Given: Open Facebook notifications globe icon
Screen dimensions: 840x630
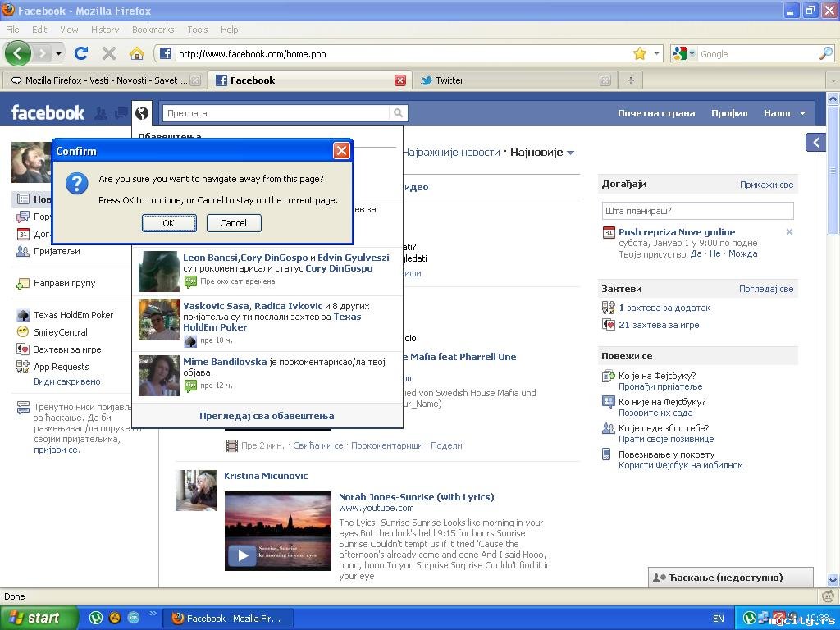Looking at the screenshot, I should pos(142,113).
